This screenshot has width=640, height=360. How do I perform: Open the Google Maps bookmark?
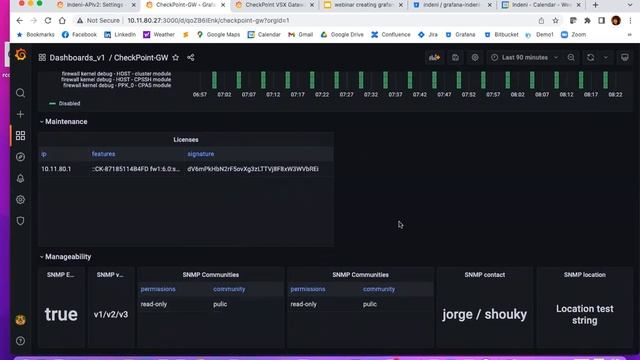point(219,35)
